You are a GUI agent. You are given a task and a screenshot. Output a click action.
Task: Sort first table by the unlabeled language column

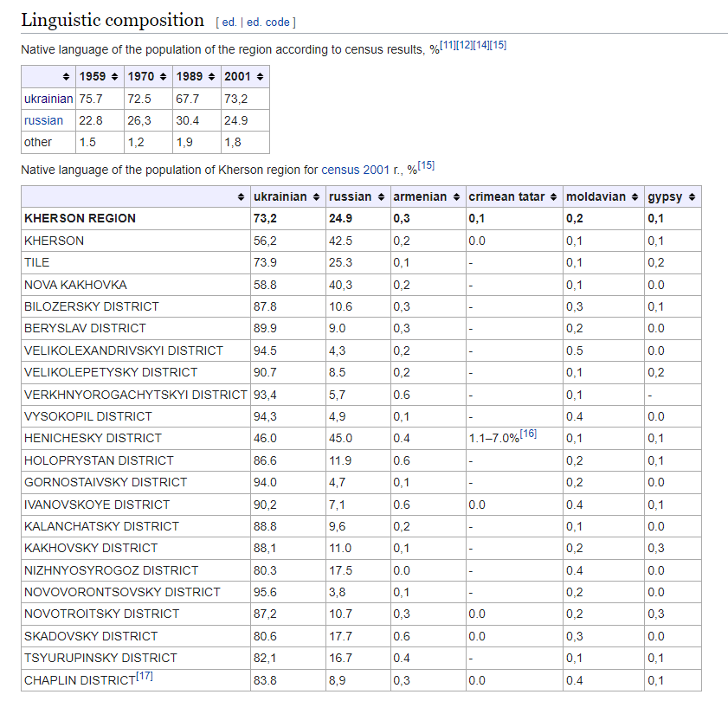pos(67,77)
